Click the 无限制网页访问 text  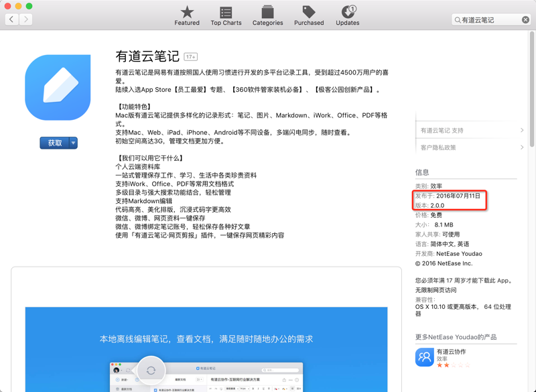[x=436, y=290]
